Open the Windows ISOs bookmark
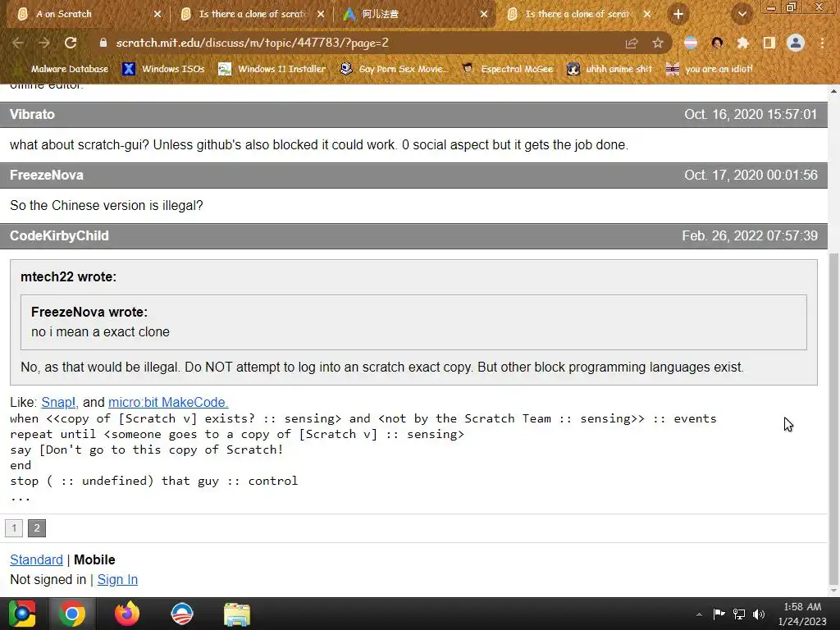840x630 pixels. pyautogui.click(x=164, y=69)
